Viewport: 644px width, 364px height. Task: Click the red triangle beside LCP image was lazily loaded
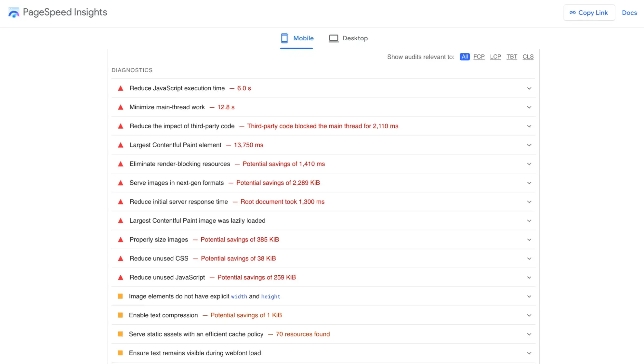120,221
